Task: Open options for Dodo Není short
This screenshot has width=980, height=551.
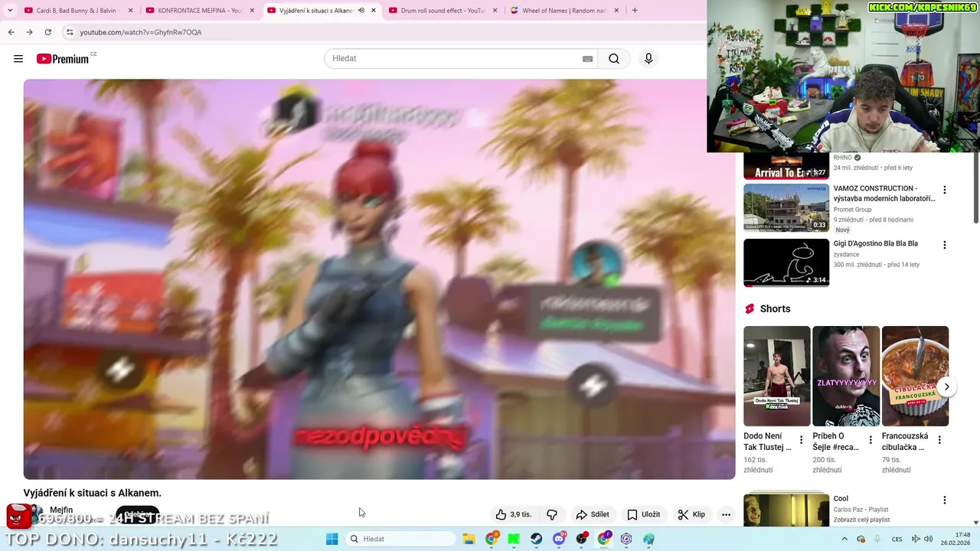Action: pyautogui.click(x=802, y=440)
